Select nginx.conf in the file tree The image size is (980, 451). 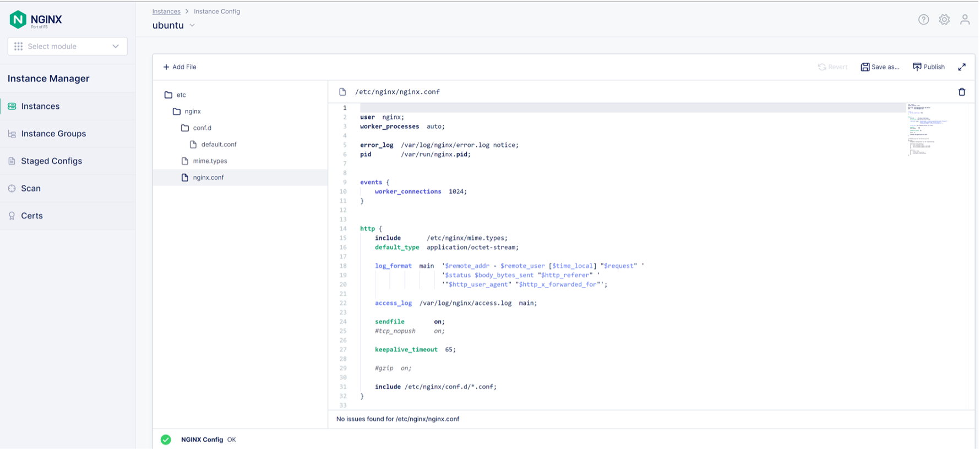(240, 178)
